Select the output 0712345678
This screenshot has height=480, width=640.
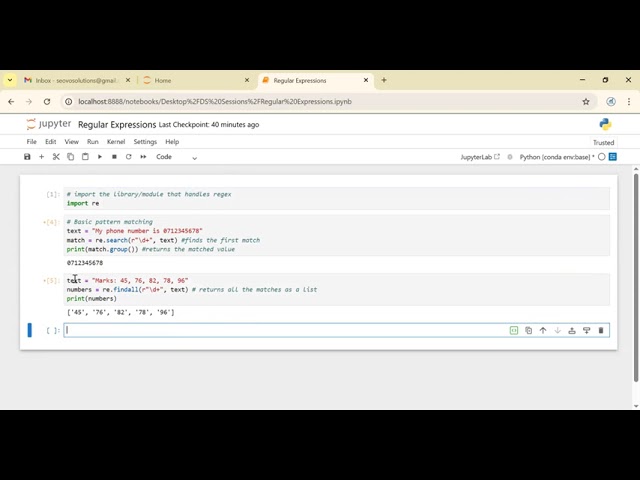[85, 262]
